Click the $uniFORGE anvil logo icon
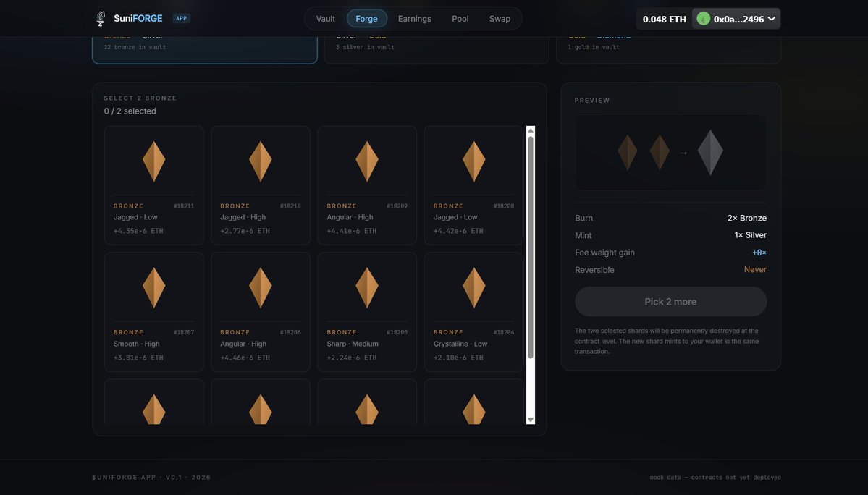 [101, 18]
